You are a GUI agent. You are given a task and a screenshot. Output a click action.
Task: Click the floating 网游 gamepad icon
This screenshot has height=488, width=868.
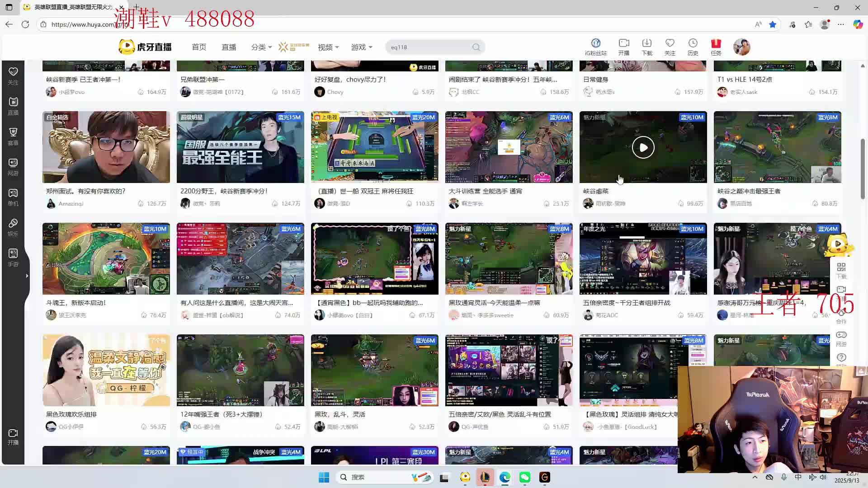pyautogui.click(x=841, y=338)
